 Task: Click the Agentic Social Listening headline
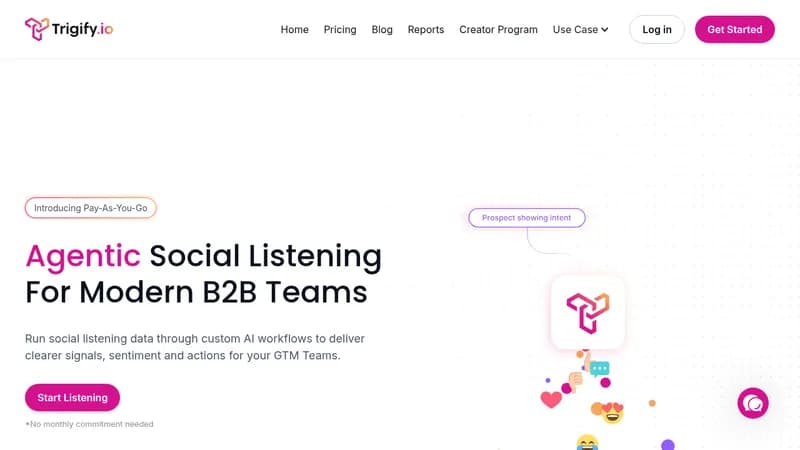(x=204, y=273)
